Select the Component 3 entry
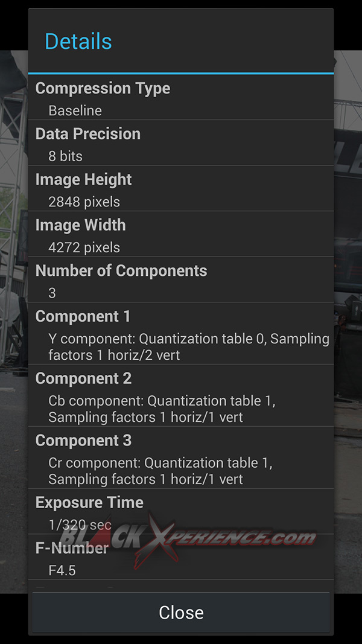 point(83,441)
